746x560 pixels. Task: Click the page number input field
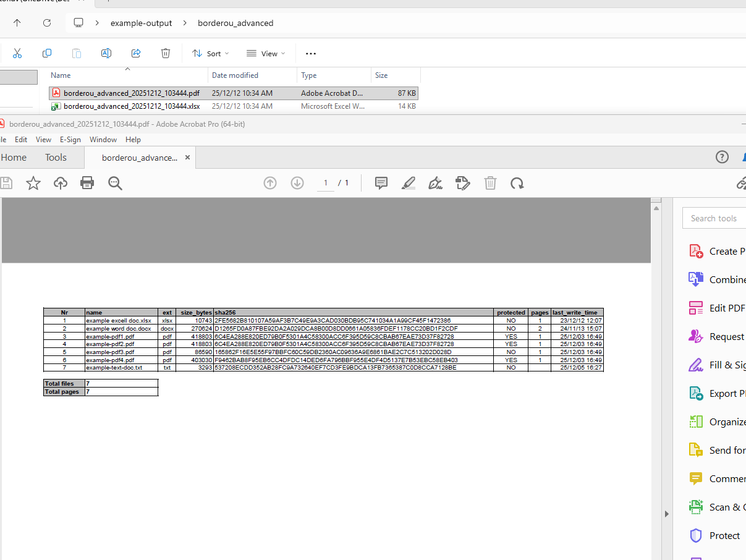[324, 183]
